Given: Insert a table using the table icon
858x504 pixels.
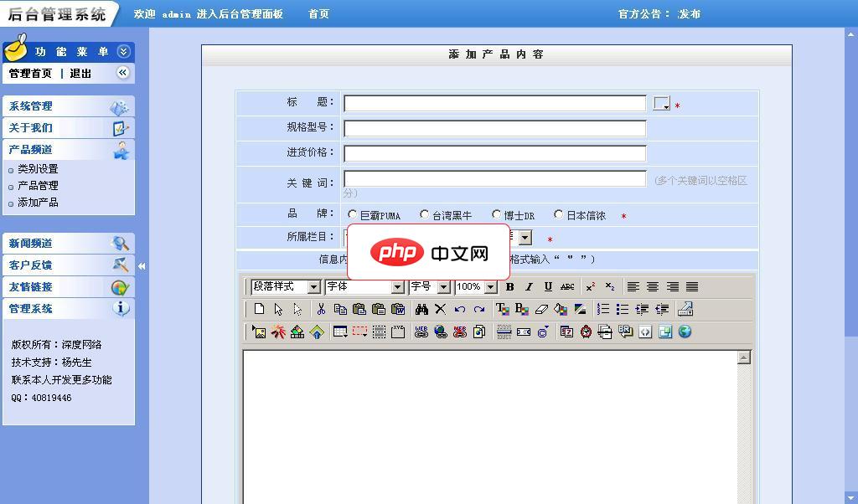Looking at the screenshot, I should (339, 332).
